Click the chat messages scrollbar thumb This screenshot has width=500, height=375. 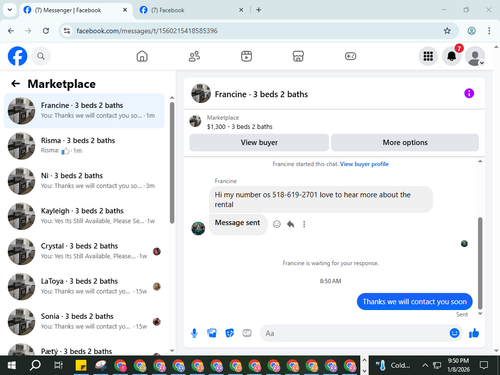point(480,263)
